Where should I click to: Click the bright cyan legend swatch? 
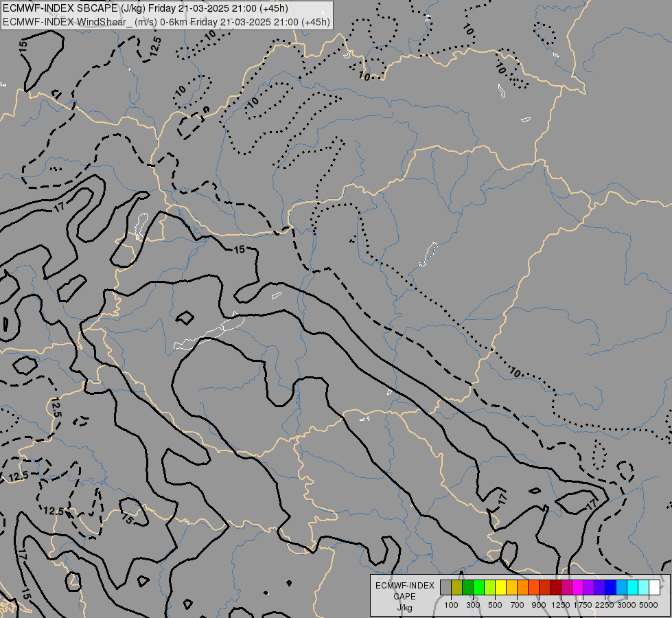point(633,588)
